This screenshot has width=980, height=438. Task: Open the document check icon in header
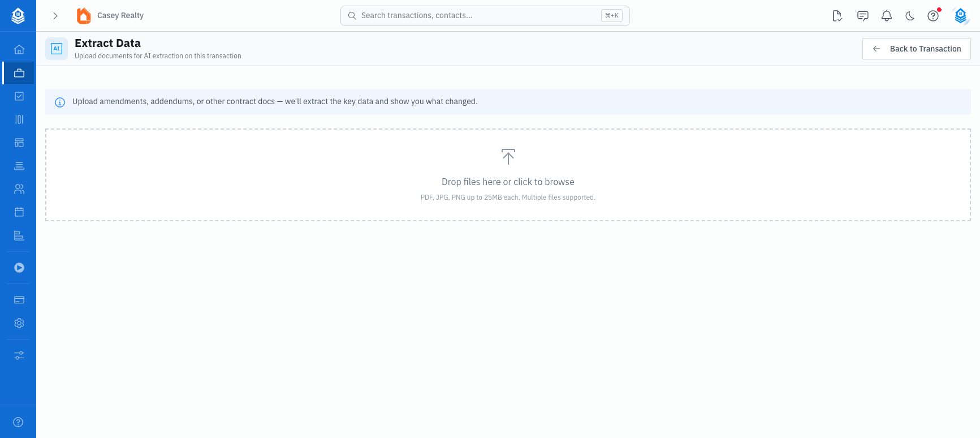tap(837, 16)
